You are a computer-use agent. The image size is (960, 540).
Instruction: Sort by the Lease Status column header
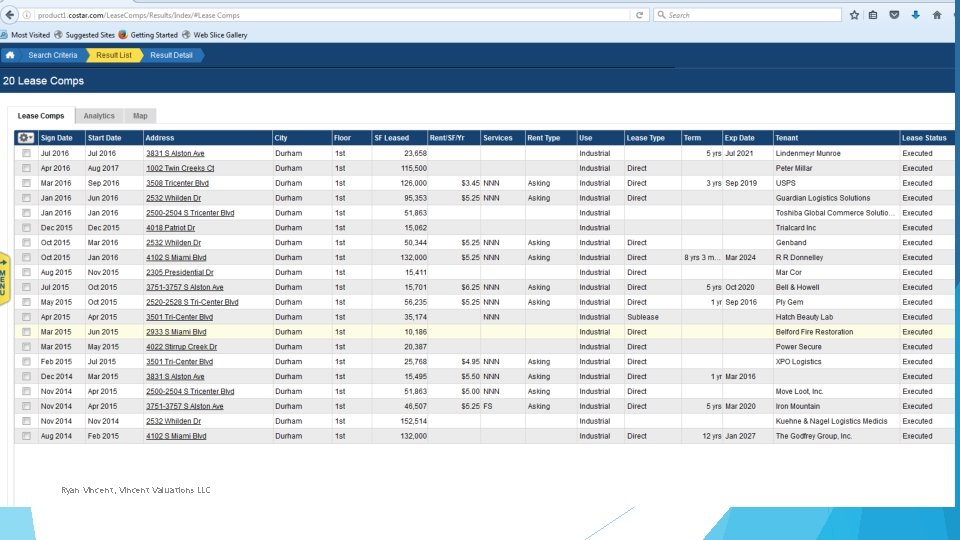point(926,138)
